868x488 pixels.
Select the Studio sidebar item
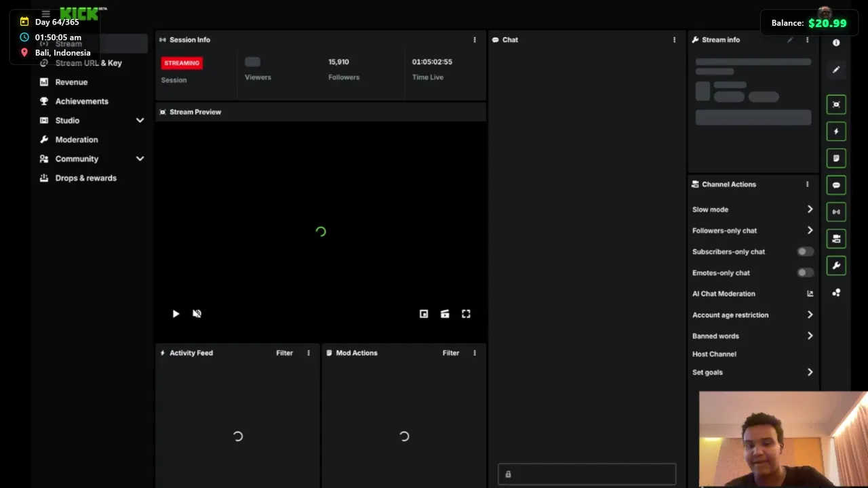coord(67,121)
